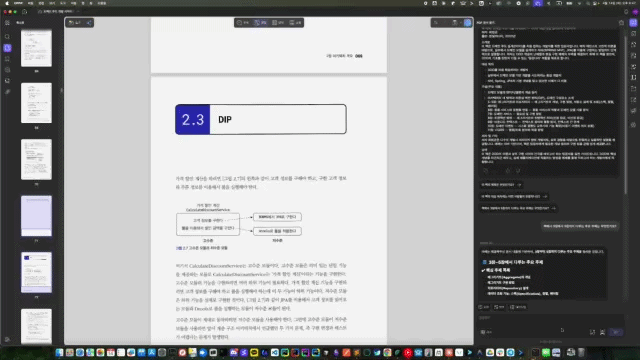Select the page thumbnail showing blue 2.3 header
This screenshot has width=640, height=360.
point(36,272)
